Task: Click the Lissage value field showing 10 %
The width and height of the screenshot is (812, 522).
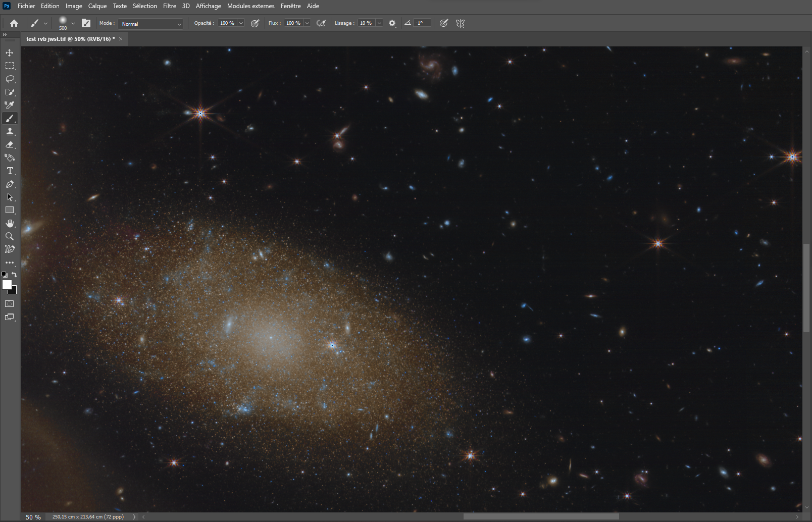Action: (x=366, y=23)
